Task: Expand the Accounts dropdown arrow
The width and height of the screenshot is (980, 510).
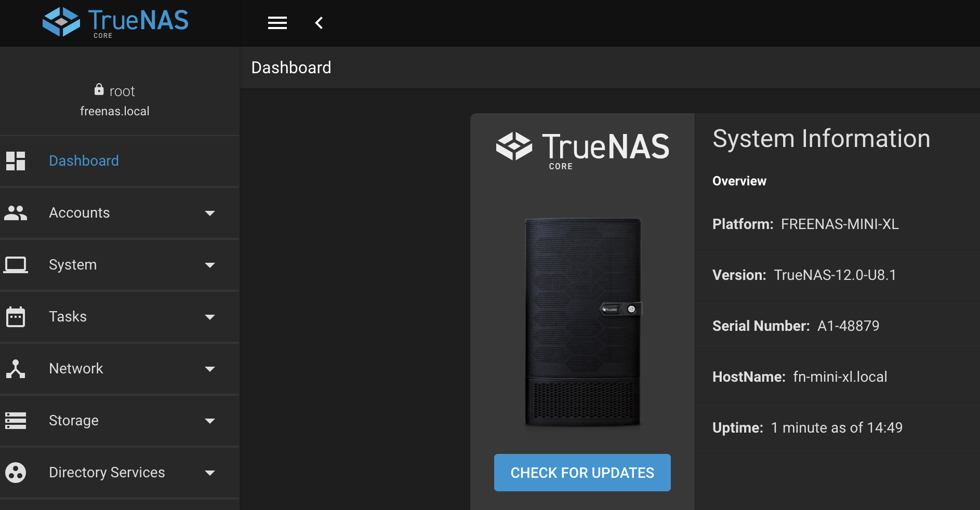Action: click(210, 213)
